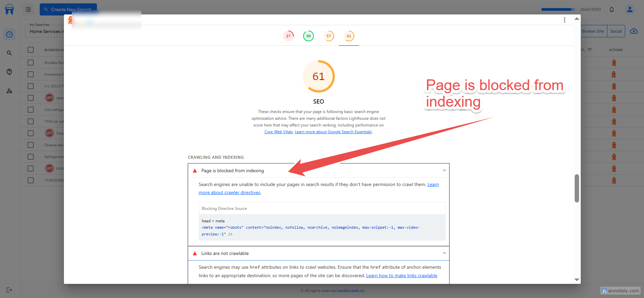Click the scrollbar up arrow in modal

577,18
